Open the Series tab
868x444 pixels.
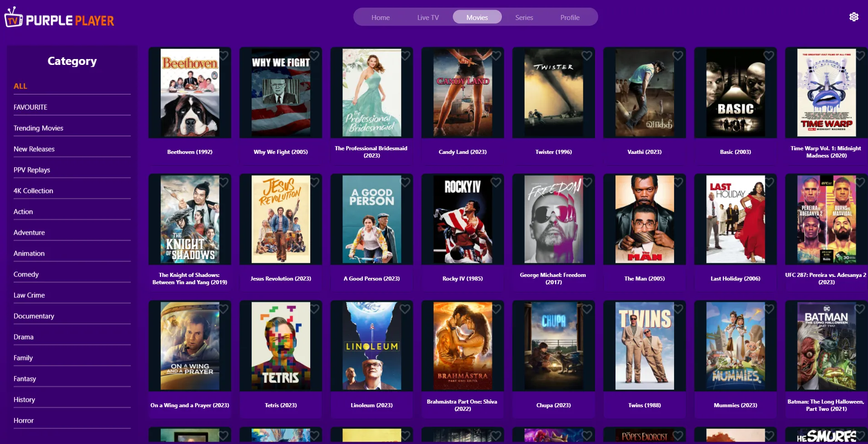[524, 17]
